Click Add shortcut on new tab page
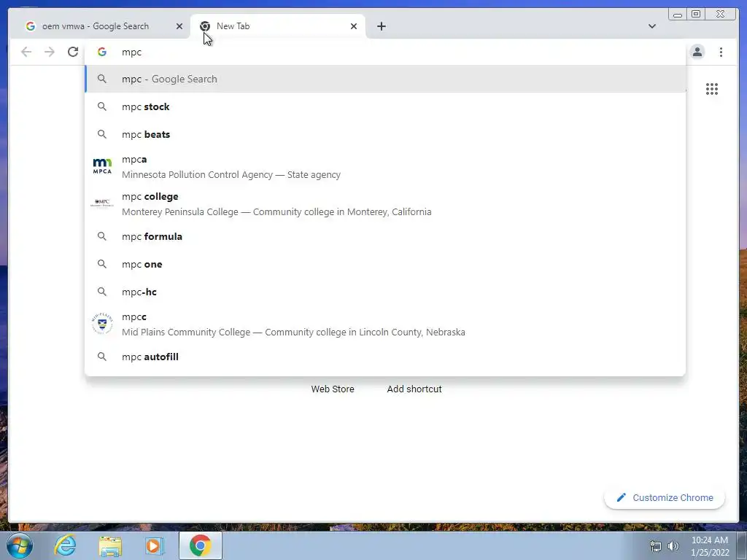Screen dimensions: 747x560 [x=414, y=389]
